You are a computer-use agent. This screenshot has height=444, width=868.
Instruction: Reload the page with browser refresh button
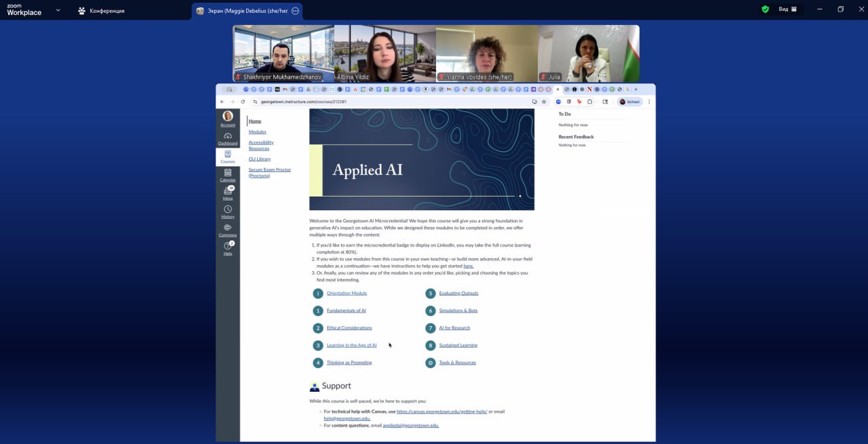pos(243,102)
